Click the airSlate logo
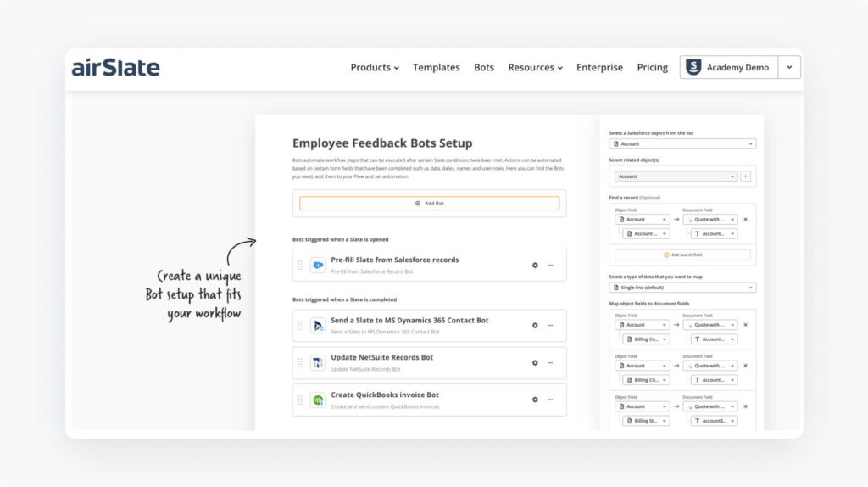 pyautogui.click(x=116, y=68)
